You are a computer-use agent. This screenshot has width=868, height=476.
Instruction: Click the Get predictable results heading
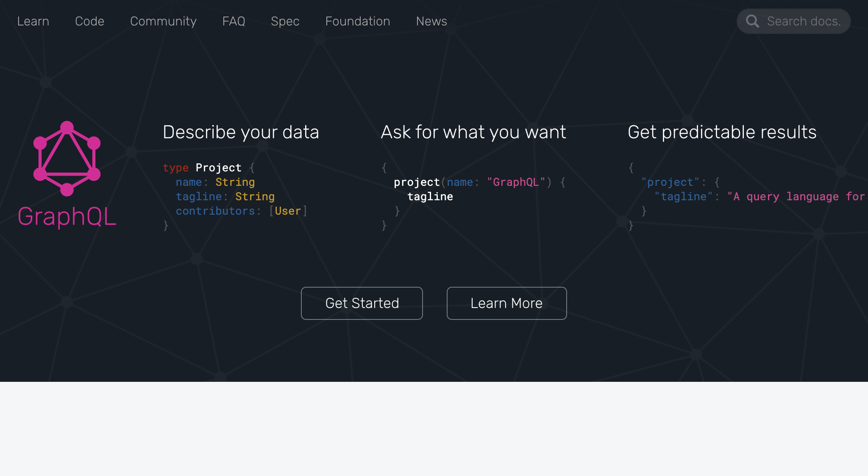(x=722, y=132)
